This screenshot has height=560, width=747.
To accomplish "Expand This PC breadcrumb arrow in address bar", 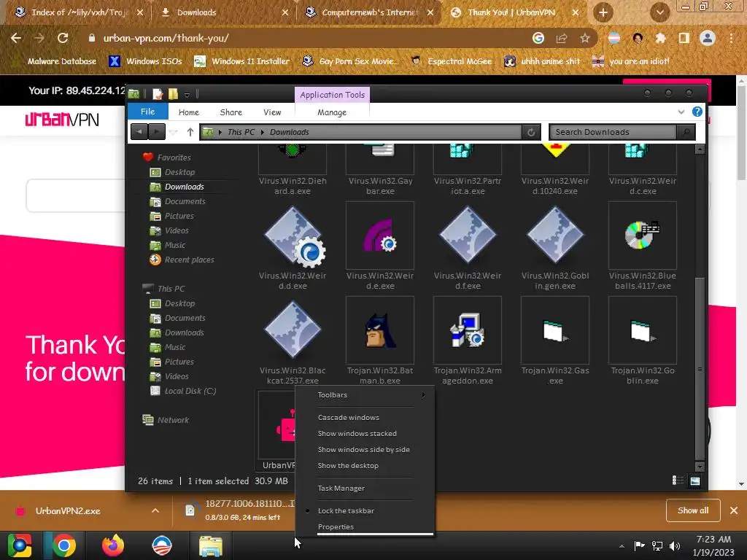I will click(x=263, y=133).
